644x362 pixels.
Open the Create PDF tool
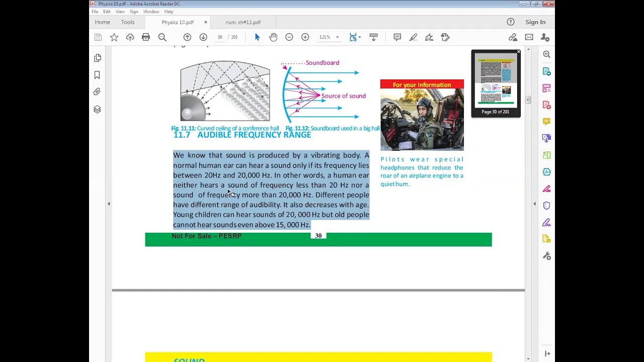[547, 105]
